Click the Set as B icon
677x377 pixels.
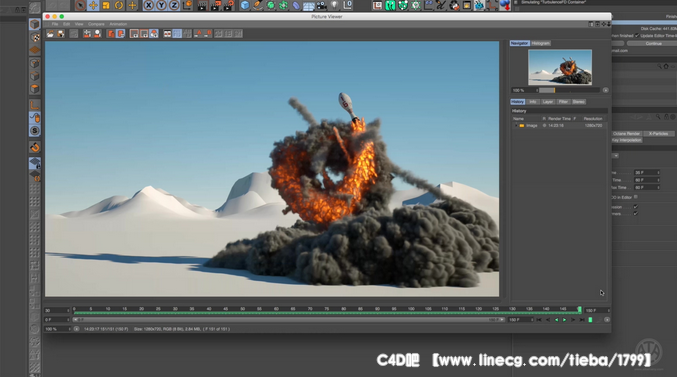pos(208,34)
